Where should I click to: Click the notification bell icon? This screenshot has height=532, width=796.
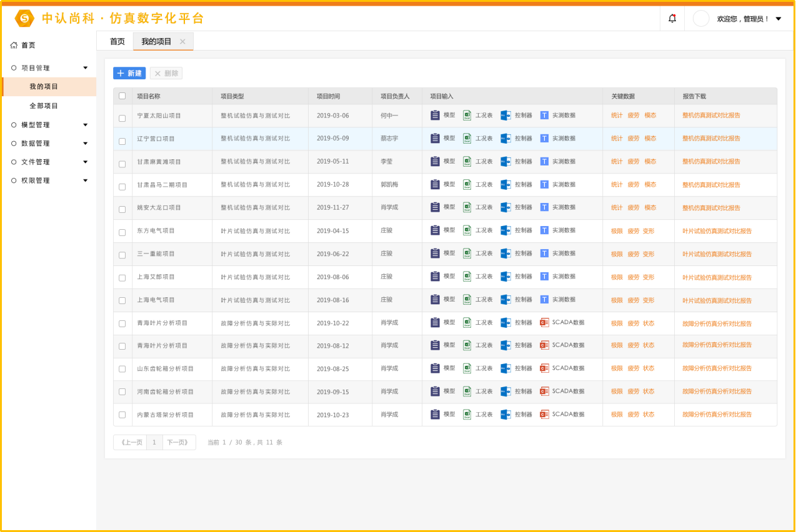click(x=672, y=19)
